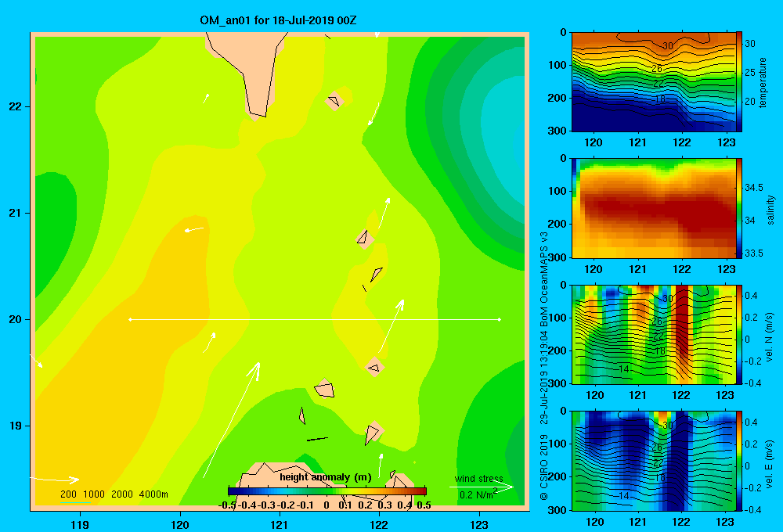783x532 pixels.
Task: Open the salinity depth section panel
Action: click(654, 208)
